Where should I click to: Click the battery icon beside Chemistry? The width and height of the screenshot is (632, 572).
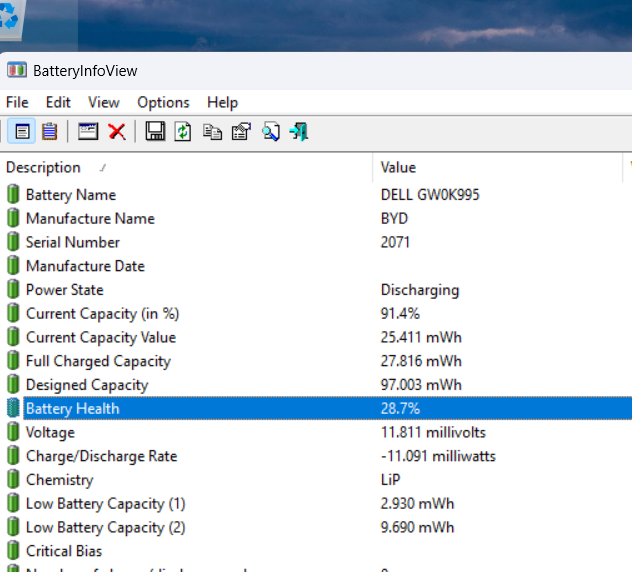tap(13, 480)
